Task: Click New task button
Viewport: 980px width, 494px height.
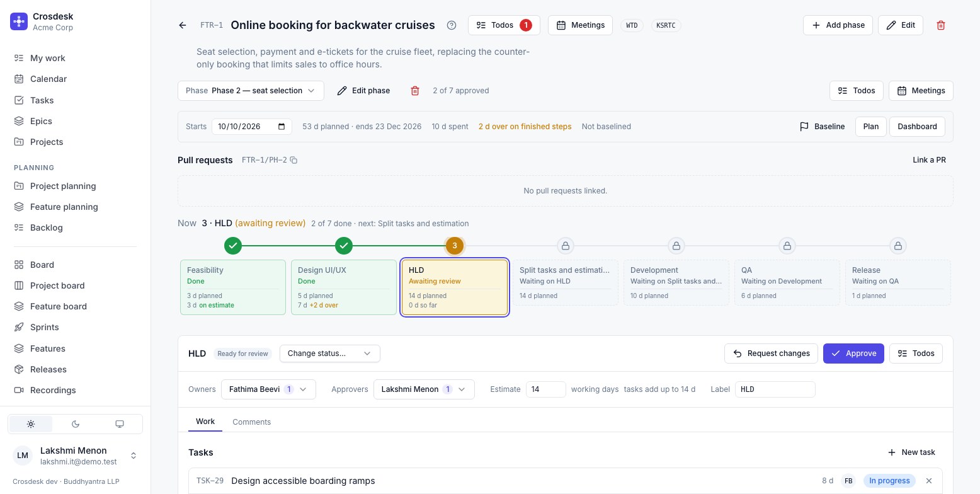Action: pos(911,452)
